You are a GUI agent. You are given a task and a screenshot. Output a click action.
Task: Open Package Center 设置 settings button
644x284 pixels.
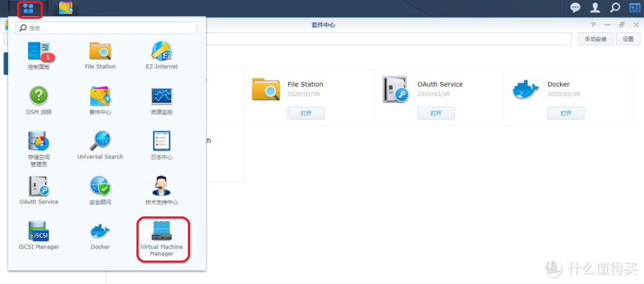(628, 39)
